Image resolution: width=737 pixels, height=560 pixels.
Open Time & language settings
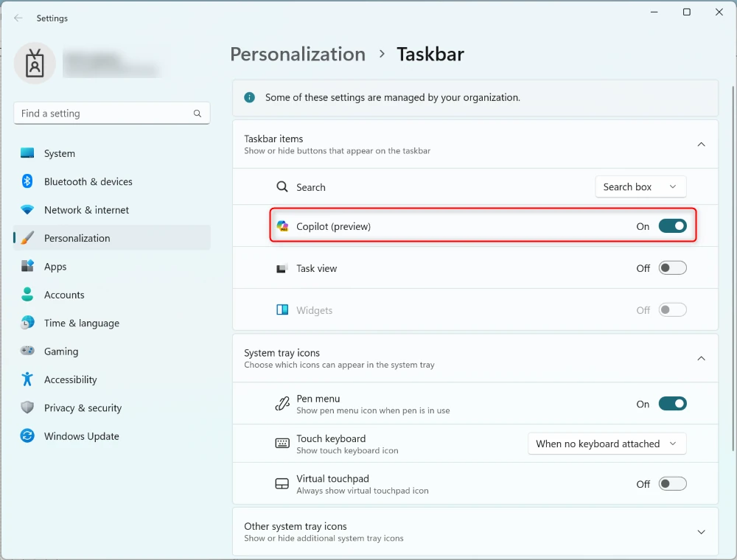click(x=112, y=323)
